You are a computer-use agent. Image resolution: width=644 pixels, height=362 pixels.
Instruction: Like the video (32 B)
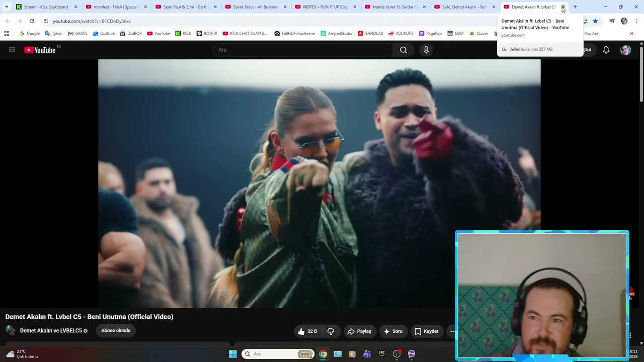tap(307, 331)
